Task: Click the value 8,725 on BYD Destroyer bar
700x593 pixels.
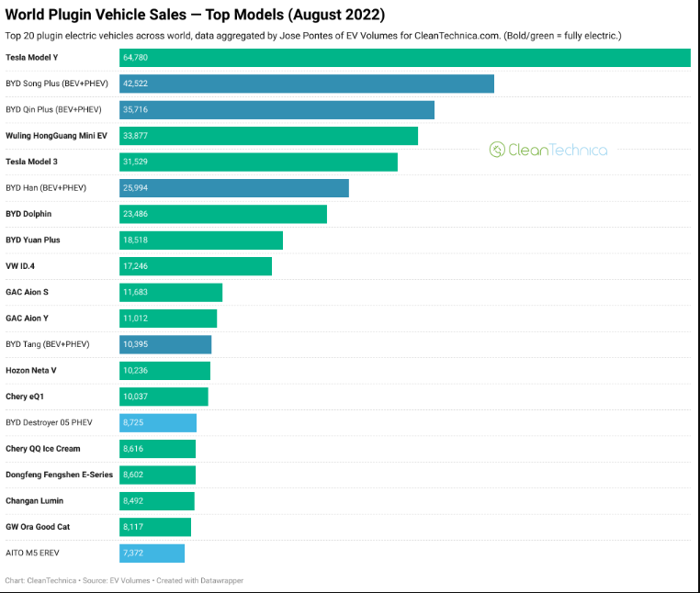Action: (x=133, y=422)
